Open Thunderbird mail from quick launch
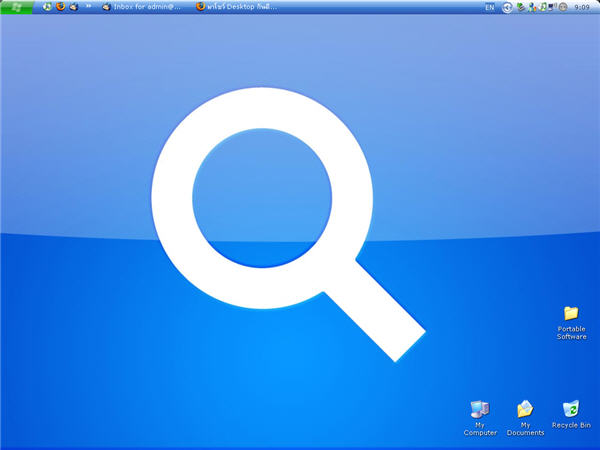This screenshot has width=600, height=450. coord(74,7)
